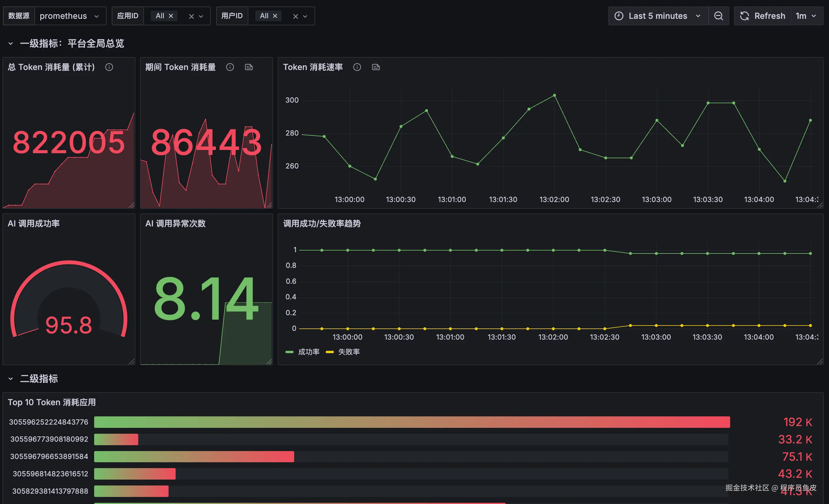Toggle 成功率 series in chart legend

308,352
